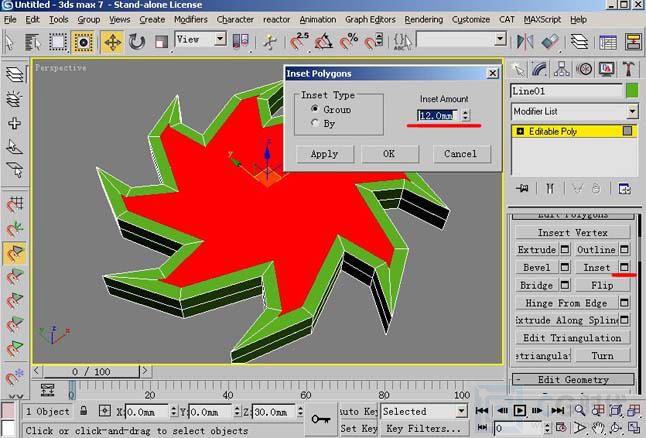Toggle the selection lock padlock icon
Screen dimensions: 646x438
84,411
